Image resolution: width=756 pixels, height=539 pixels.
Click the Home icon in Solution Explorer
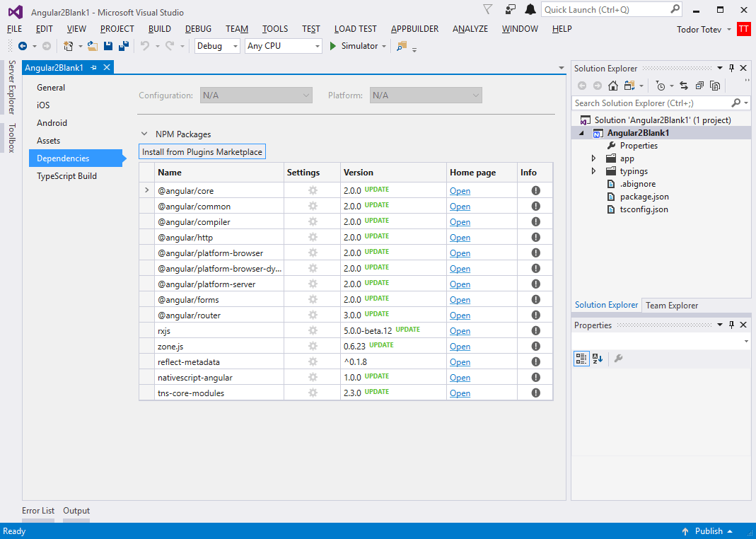pos(613,86)
